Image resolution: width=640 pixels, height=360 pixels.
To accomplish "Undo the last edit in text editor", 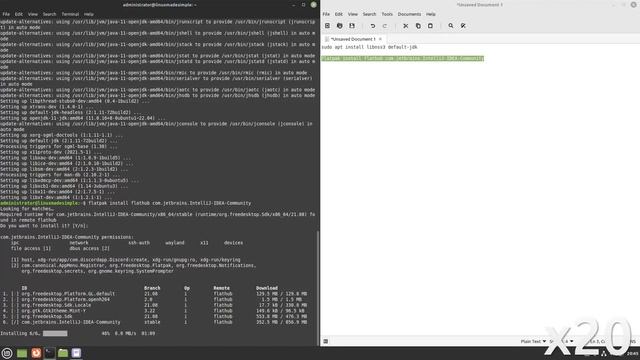I will 373,26.
